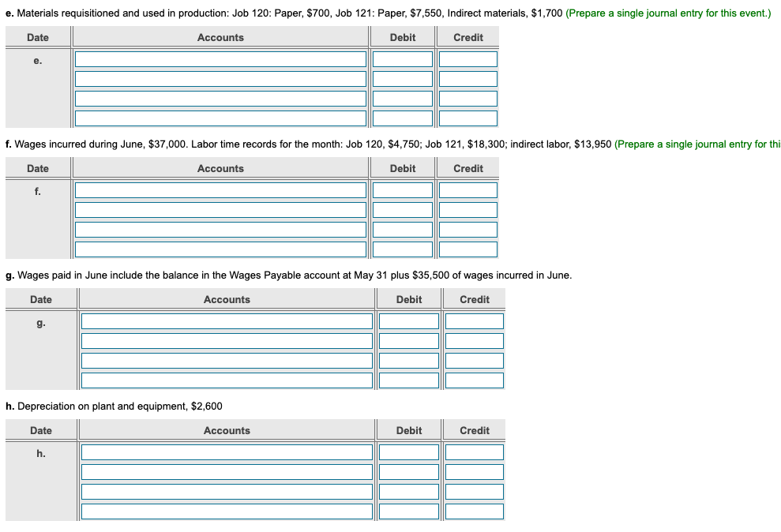Click second credit field of entry h
The height and width of the screenshot is (532, 781).
(x=475, y=472)
